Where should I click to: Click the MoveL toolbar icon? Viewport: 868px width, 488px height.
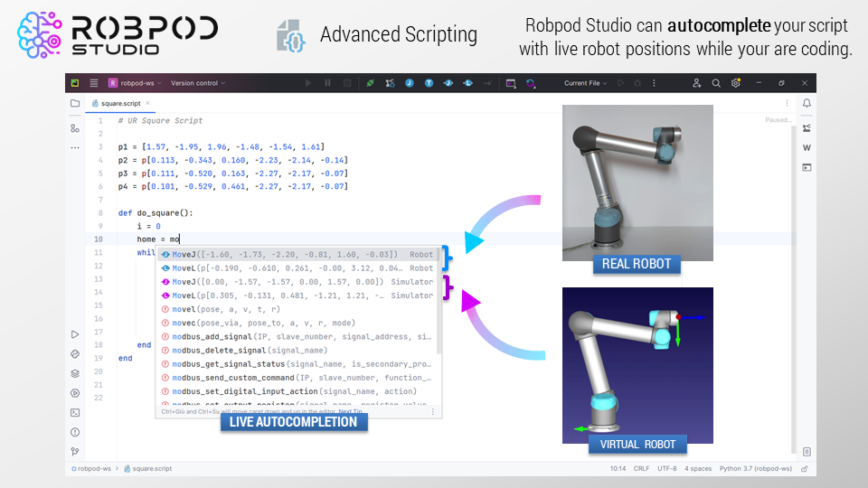(467, 83)
